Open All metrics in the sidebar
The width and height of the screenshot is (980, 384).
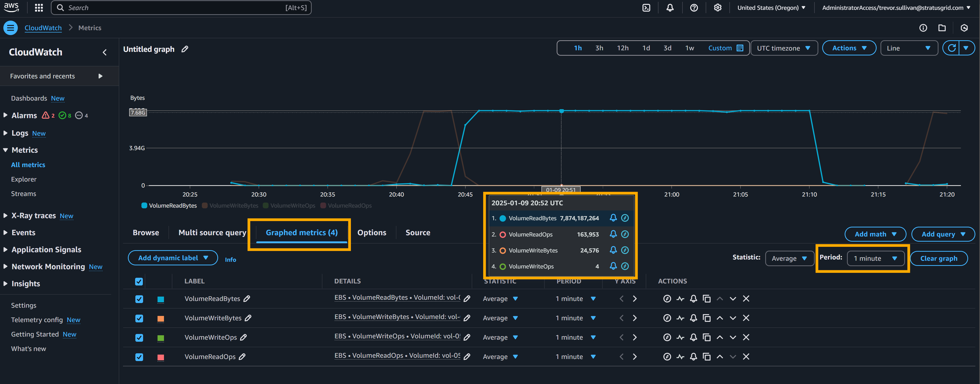(28, 165)
